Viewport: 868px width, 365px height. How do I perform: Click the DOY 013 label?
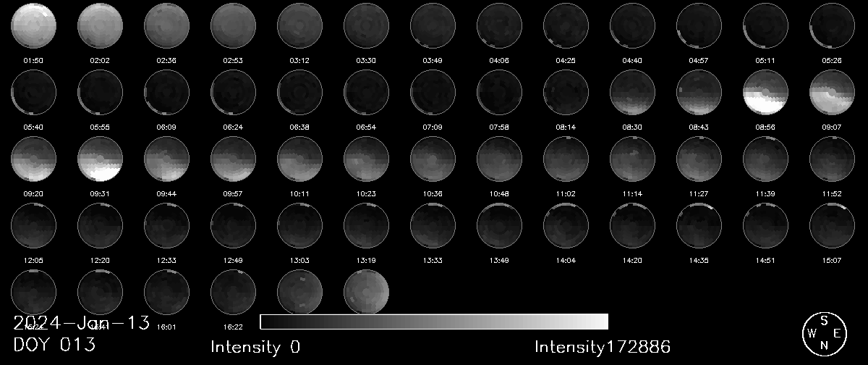[x=54, y=345]
